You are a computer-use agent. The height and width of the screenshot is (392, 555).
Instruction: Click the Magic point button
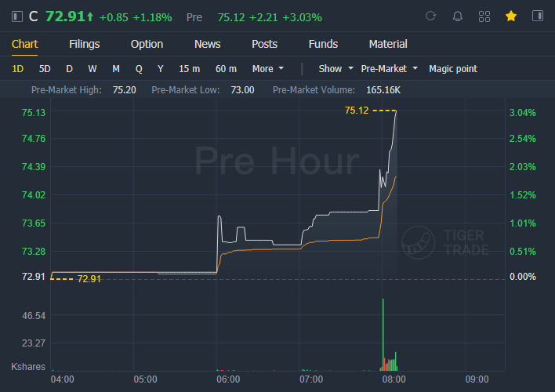(453, 69)
